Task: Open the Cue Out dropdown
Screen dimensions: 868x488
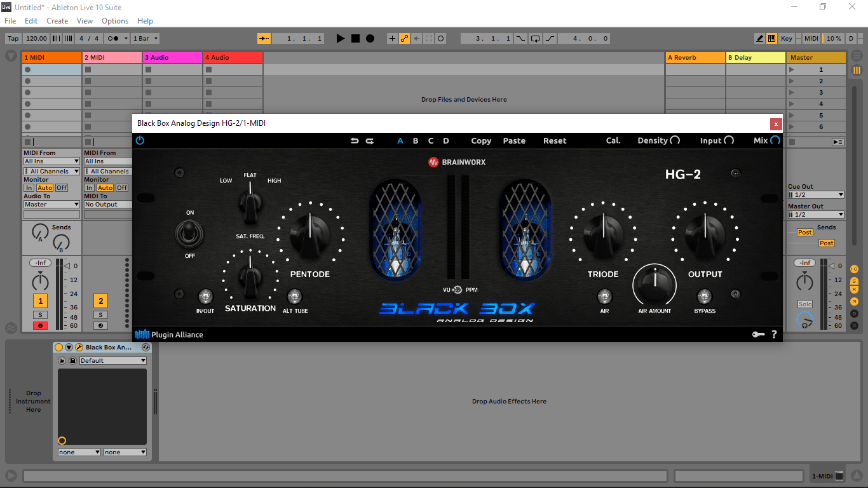Action: coord(816,195)
